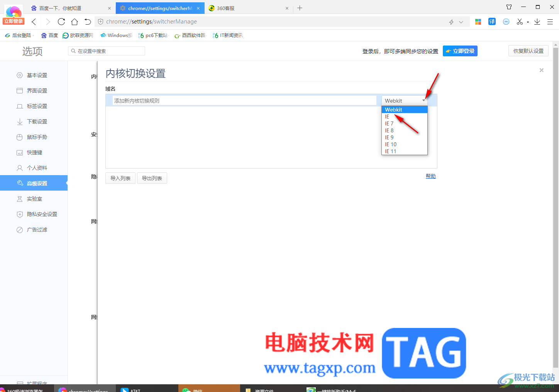The height and width of the screenshot is (392, 559).
Task: Open 标签设置 in the sidebar
Action: [x=34, y=106]
